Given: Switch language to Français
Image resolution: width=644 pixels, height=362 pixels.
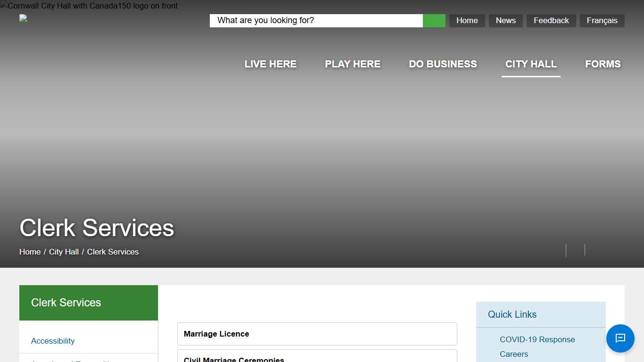Looking at the screenshot, I should pos(602,21).
